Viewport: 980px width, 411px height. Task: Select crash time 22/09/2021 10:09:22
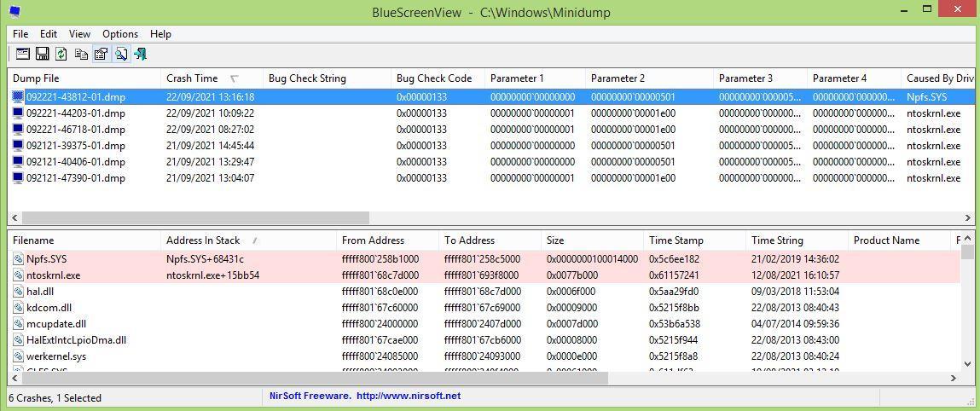pyautogui.click(x=210, y=113)
